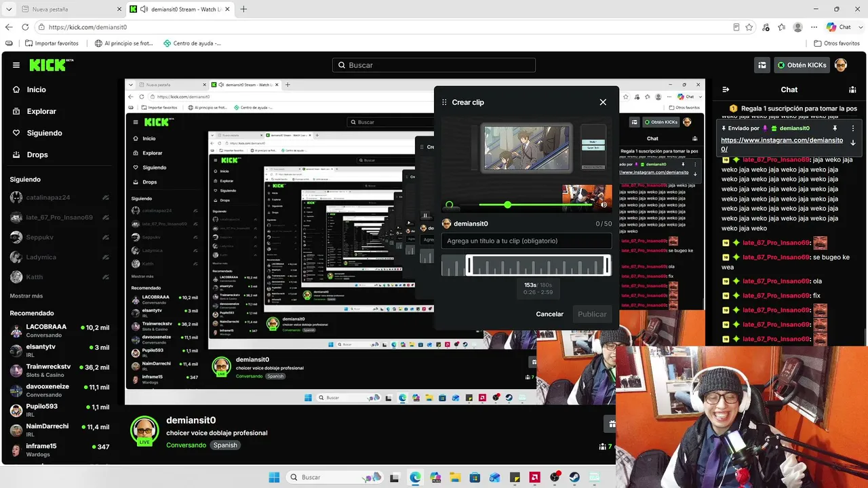The width and height of the screenshot is (868, 488).
Task: Open Explorar in the Kick sidebar
Action: 35,111
